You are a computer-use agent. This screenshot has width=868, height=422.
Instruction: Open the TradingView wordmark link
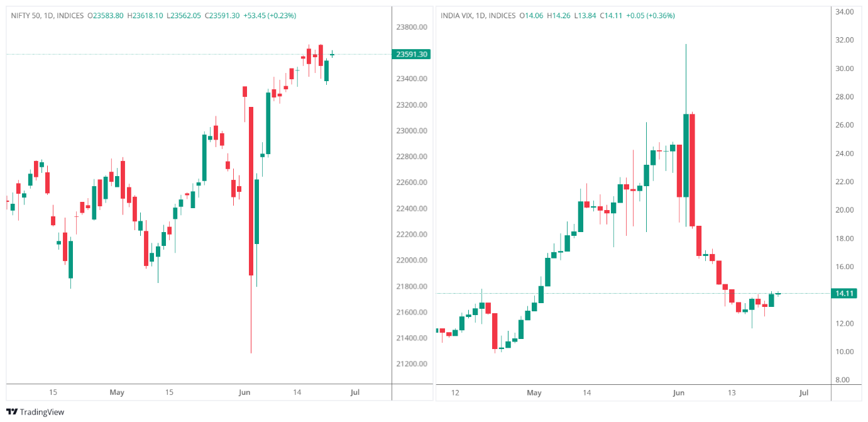[41, 413]
